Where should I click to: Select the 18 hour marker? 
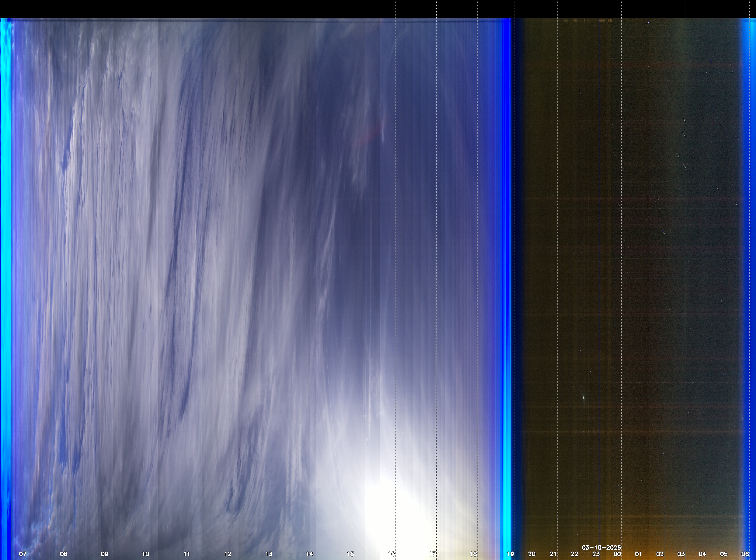coord(473,554)
